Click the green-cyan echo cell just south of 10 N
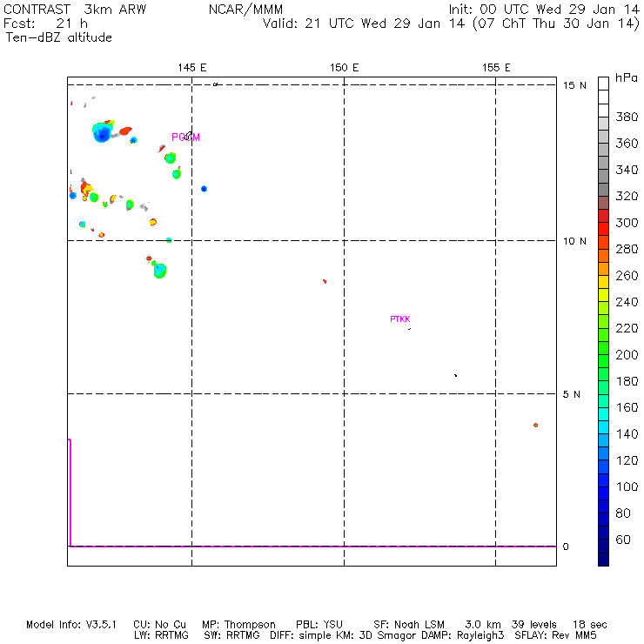Image resolution: width=644 pixels, height=644 pixels. [x=159, y=271]
